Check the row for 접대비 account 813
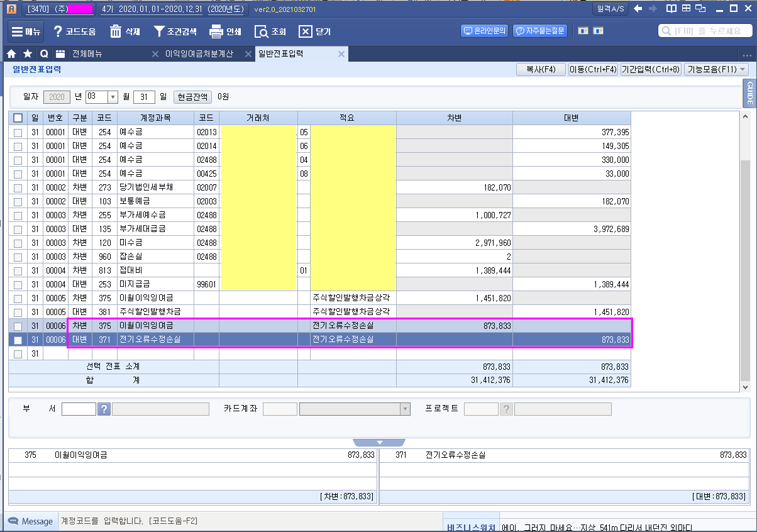This screenshot has width=757, height=532. [x=18, y=270]
